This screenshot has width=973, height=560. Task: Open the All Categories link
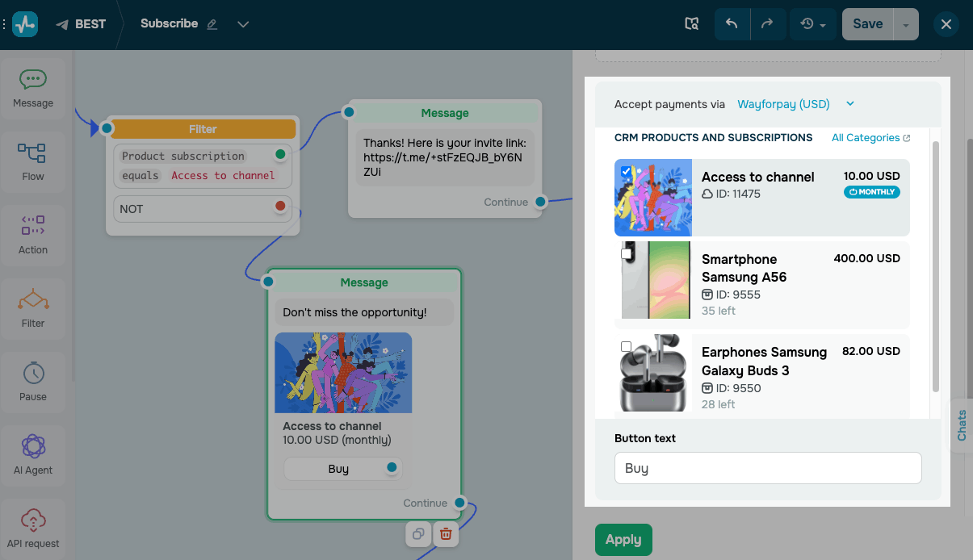870,138
